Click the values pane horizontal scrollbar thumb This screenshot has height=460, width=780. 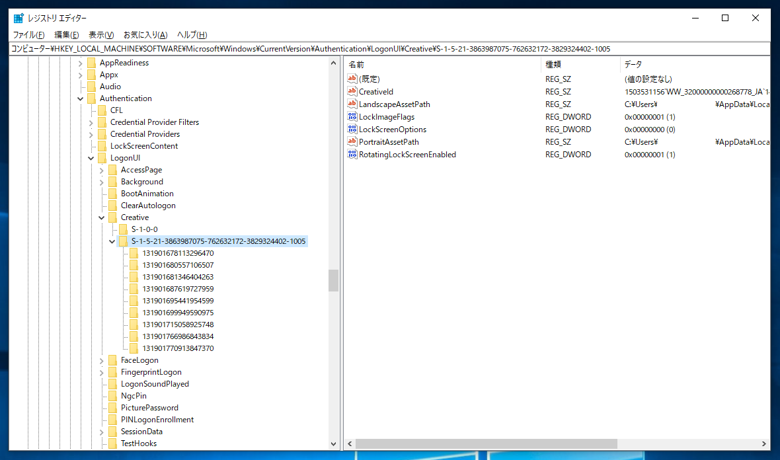click(x=487, y=444)
